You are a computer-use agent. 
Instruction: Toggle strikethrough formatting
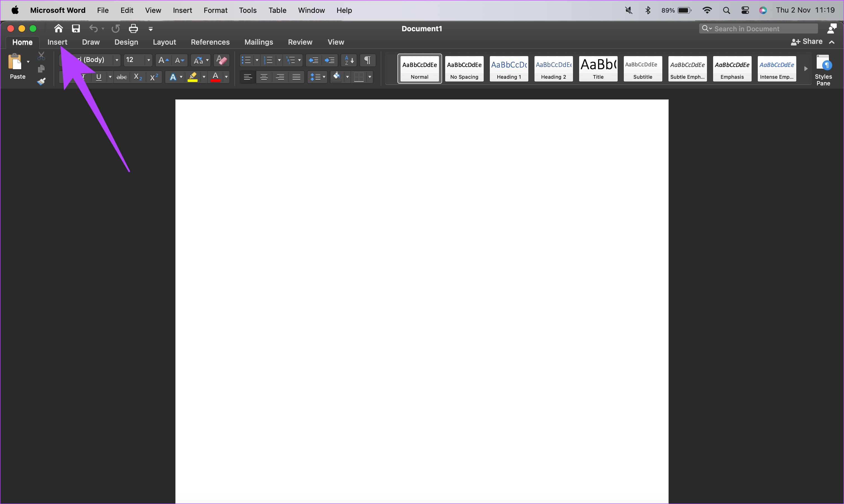(x=122, y=77)
